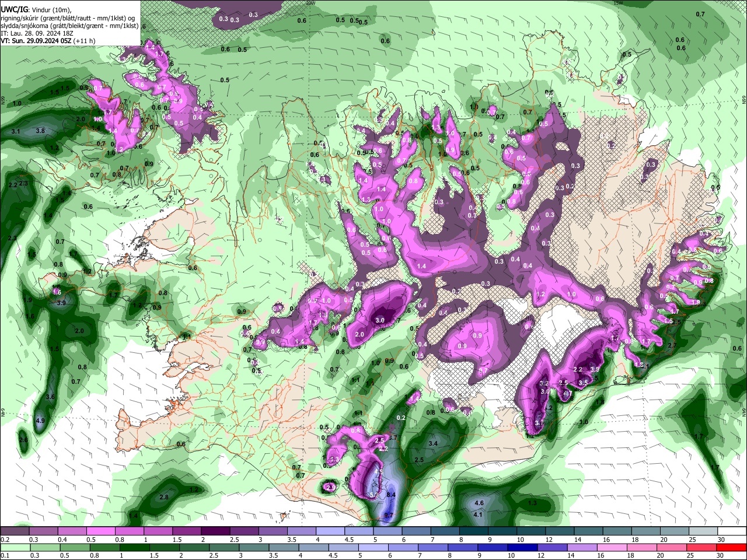747x560 pixels.
Task: Select the "slydda/snjókoma" description line
Action: (x=69, y=26)
